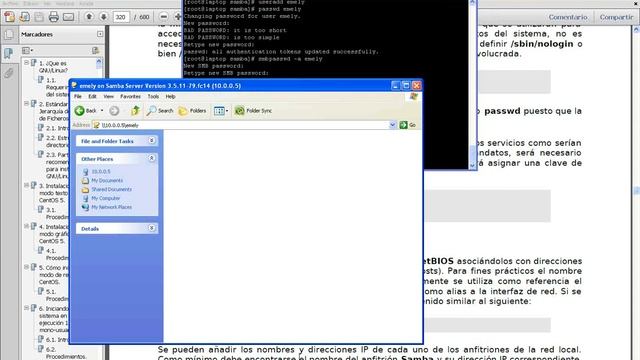Click Create PDF icon in reader toolbar

tap(9, 17)
